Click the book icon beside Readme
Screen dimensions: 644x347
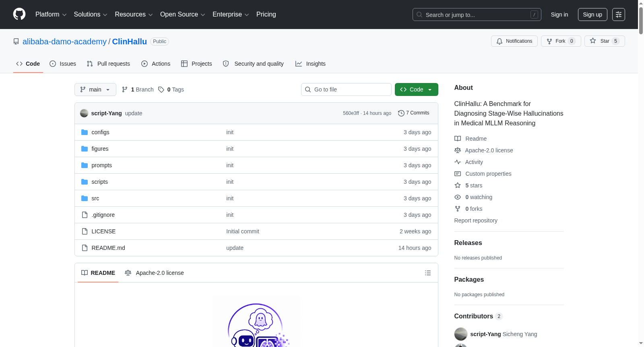pyautogui.click(x=458, y=139)
